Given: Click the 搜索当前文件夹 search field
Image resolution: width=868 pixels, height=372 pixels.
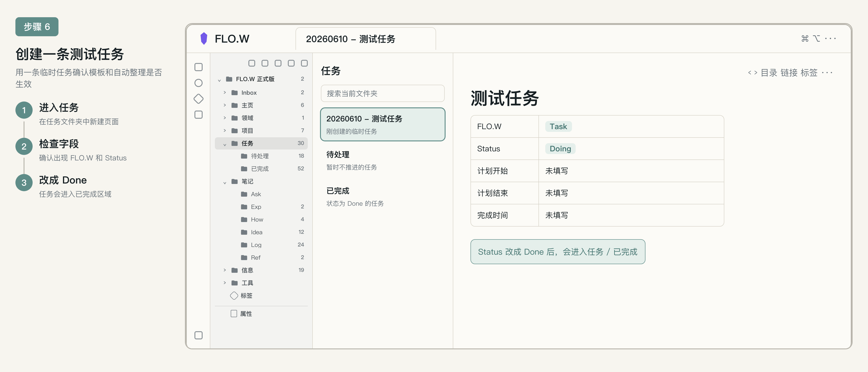Looking at the screenshot, I should tap(383, 93).
